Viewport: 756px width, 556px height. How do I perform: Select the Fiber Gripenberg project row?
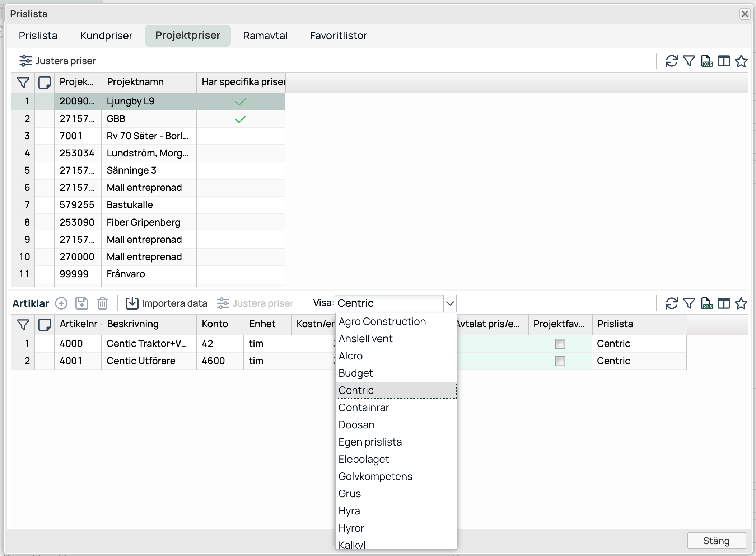[x=143, y=222]
